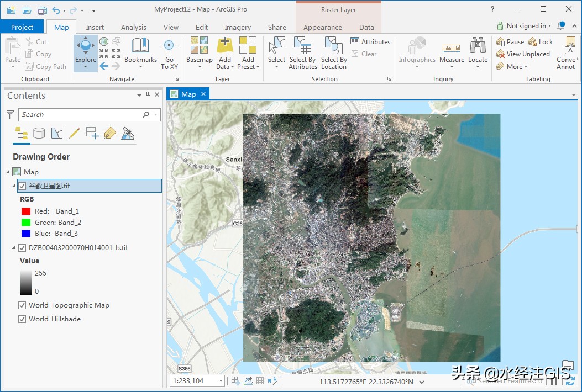Click the Fixed Zoom In arrows icon

point(104,54)
